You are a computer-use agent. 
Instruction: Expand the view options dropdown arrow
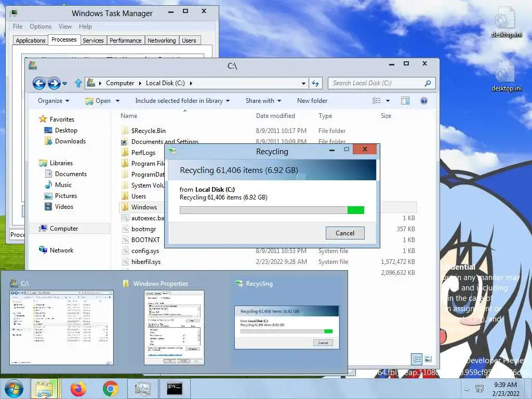[388, 101]
